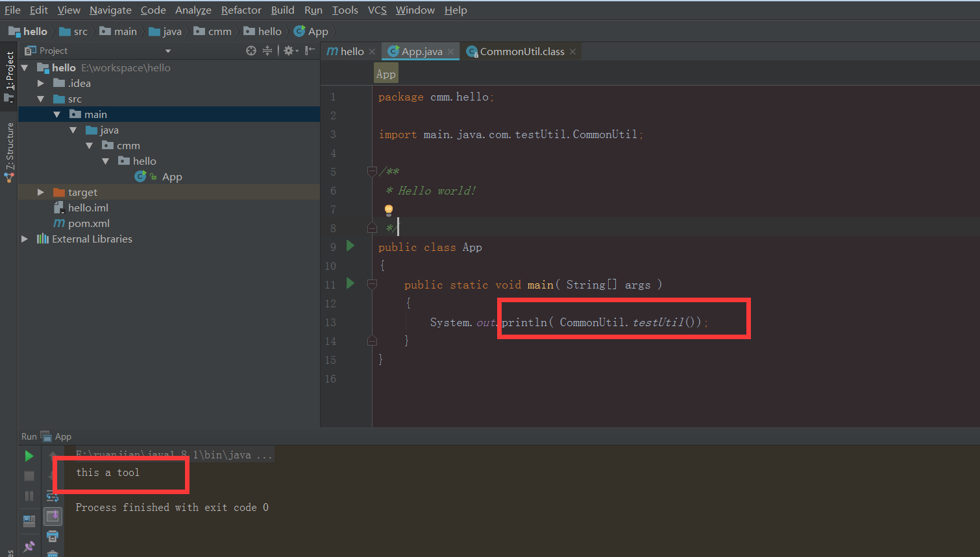Collapse the cmm package node
Image resolution: width=980 pixels, height=557 pixels.
90,145
